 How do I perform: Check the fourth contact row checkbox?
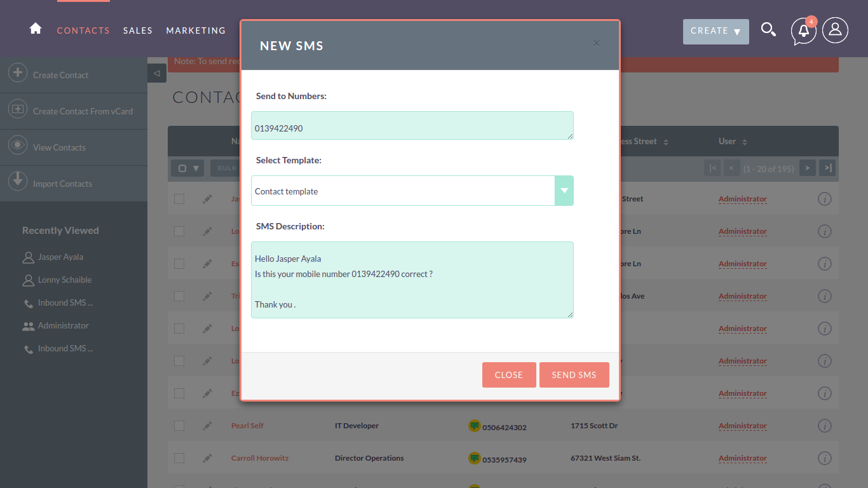(x=179, y=296)
